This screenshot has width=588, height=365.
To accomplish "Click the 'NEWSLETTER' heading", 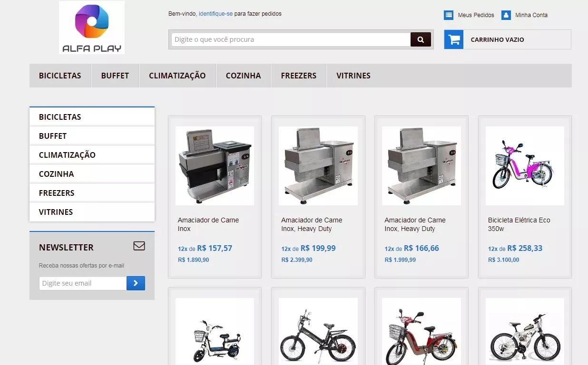I will [66, 247].
